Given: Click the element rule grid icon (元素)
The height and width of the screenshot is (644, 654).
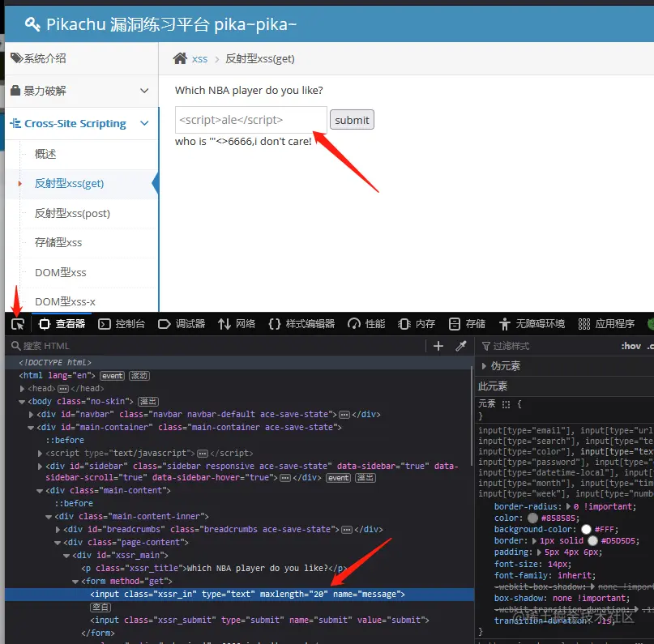Looking at the screenshot, I should click(x=506, y=404).
